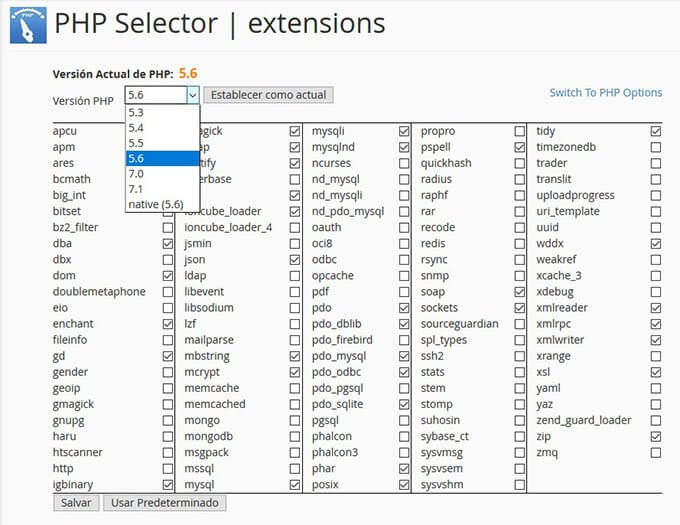Disable the enchant extension checkbox
Viewport: 680px width, 525px height.
(x=168, y=324)
